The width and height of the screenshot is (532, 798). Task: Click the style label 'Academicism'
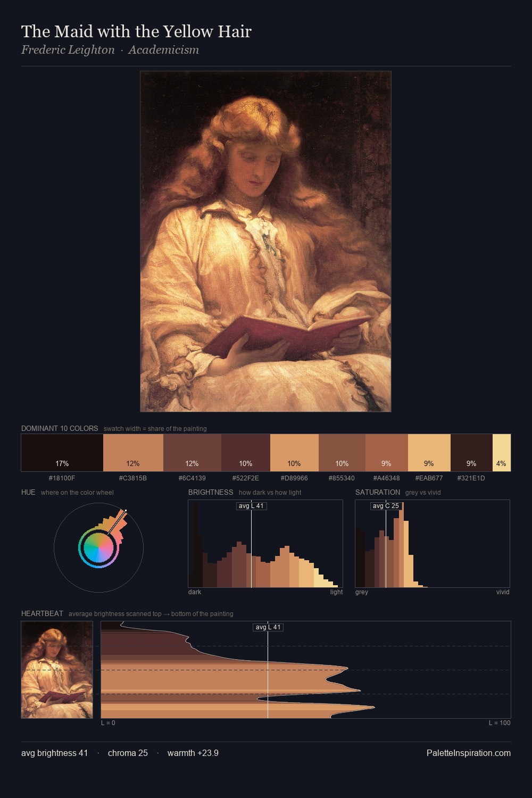point(164,50)
